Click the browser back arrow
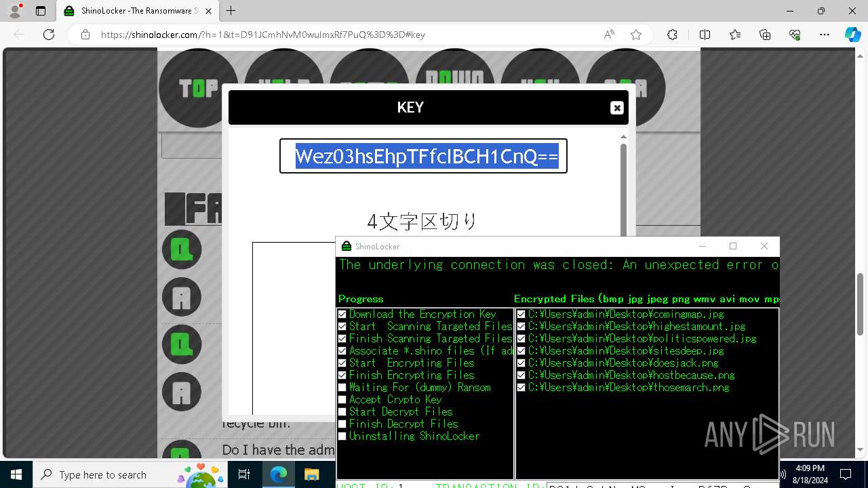This screenshot has height=488, width=868. [x=20, y=35]
